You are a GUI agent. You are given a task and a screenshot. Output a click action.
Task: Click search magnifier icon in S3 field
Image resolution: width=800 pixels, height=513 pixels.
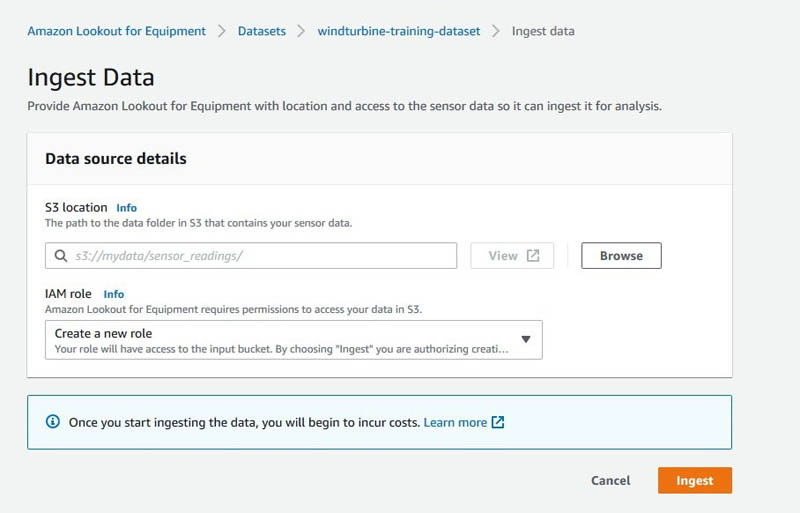[61, 256]
